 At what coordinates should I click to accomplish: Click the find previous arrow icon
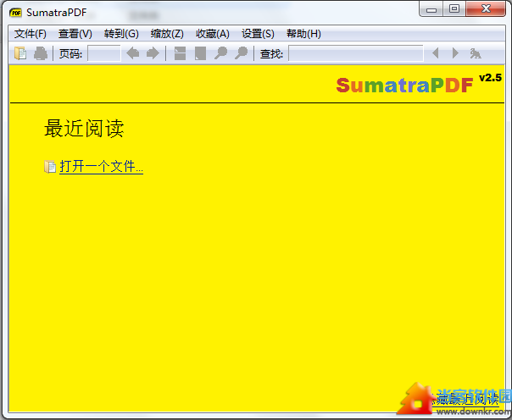tap(435, 52)
